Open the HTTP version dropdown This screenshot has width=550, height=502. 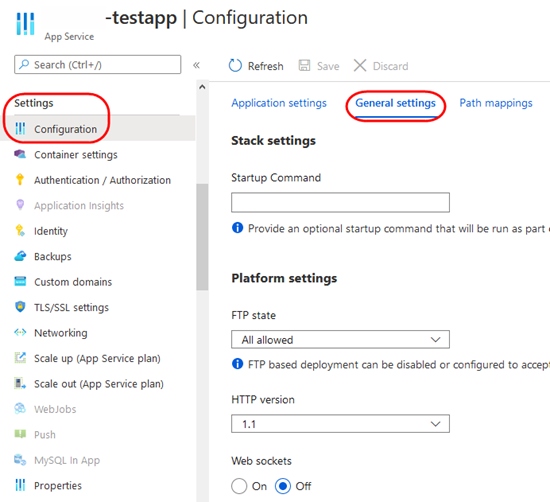coord(340,424)
